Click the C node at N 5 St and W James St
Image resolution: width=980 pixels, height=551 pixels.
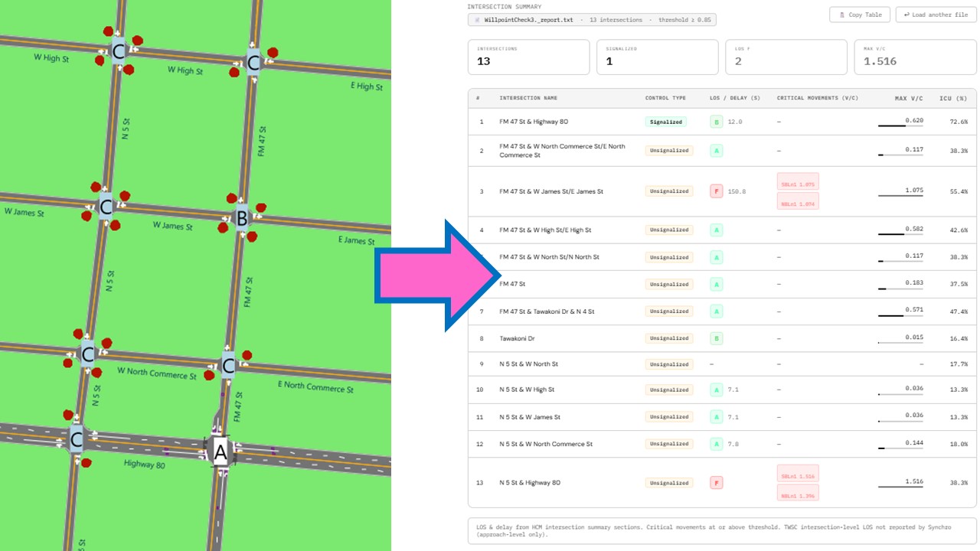(x=106, y=206)
